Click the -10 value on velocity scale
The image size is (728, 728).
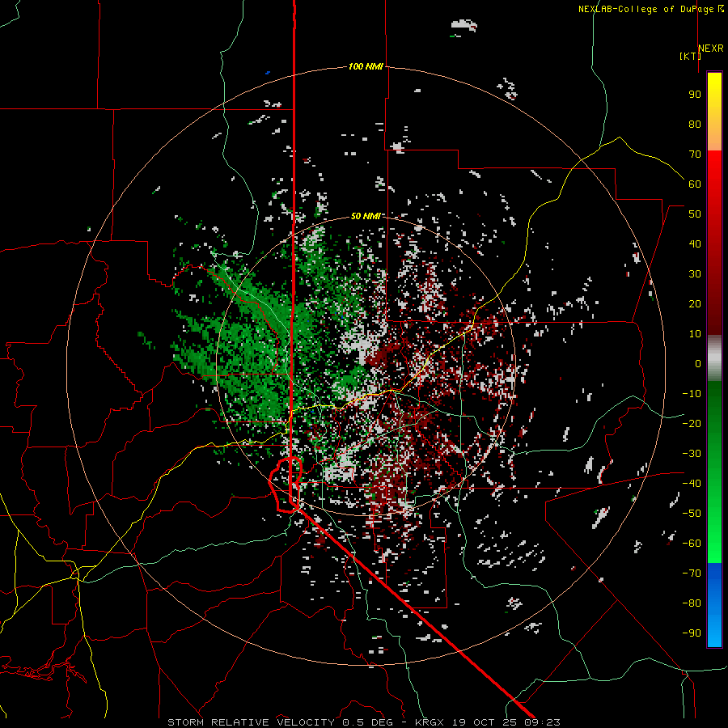pyautogui.click(x=692, y=394)
